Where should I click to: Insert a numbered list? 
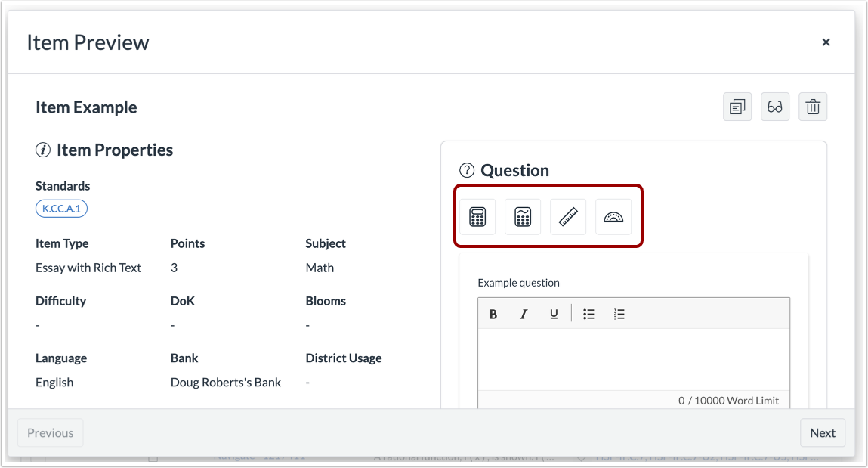[x=619, y=313]
